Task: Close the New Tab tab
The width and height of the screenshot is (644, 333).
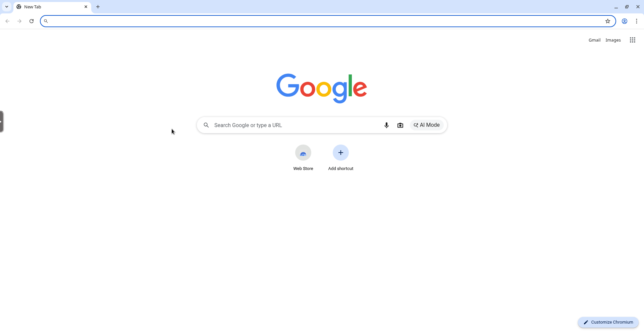Action: pos(86,7)
